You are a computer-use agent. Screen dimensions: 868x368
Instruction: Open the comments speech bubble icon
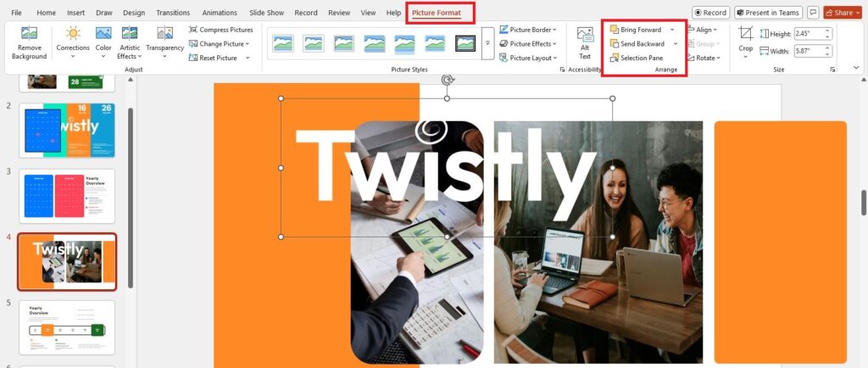tap(813, 13)
